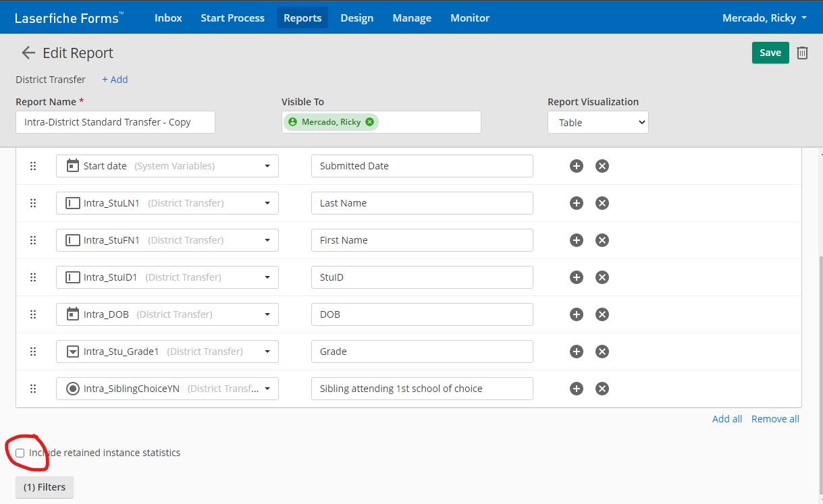Click the green Save button

click(770, 53)
